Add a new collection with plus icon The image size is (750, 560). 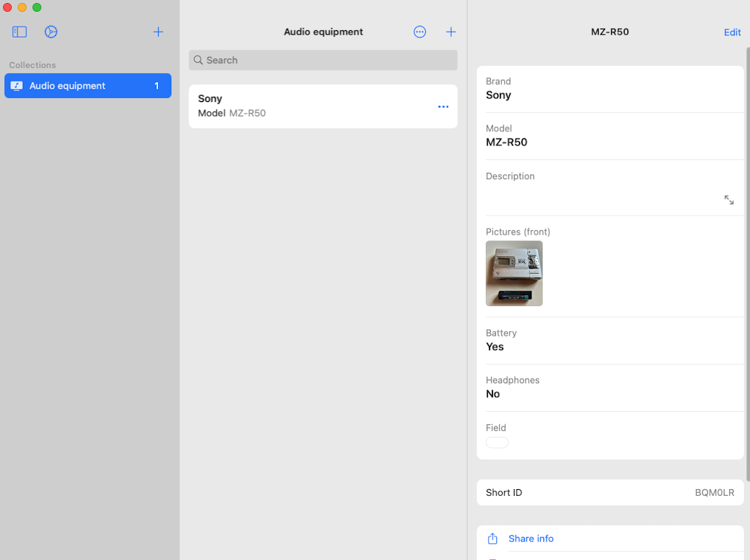[x=158, y=32]
